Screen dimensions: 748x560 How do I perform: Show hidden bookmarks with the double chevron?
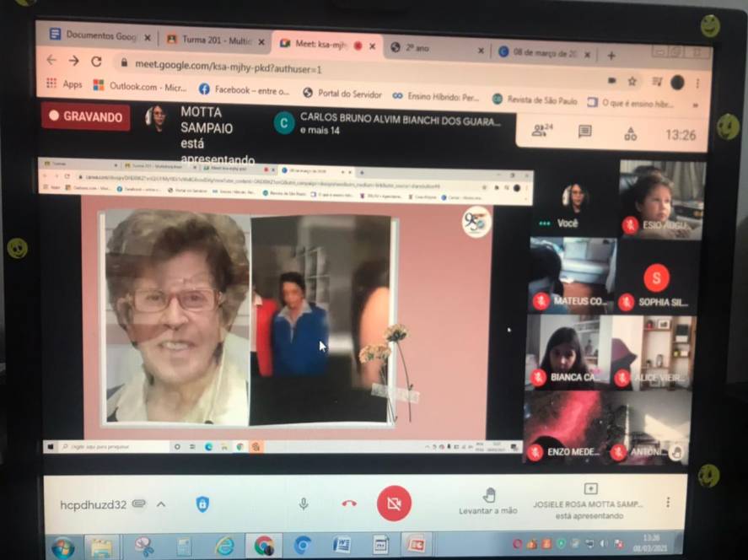point(694,105)
